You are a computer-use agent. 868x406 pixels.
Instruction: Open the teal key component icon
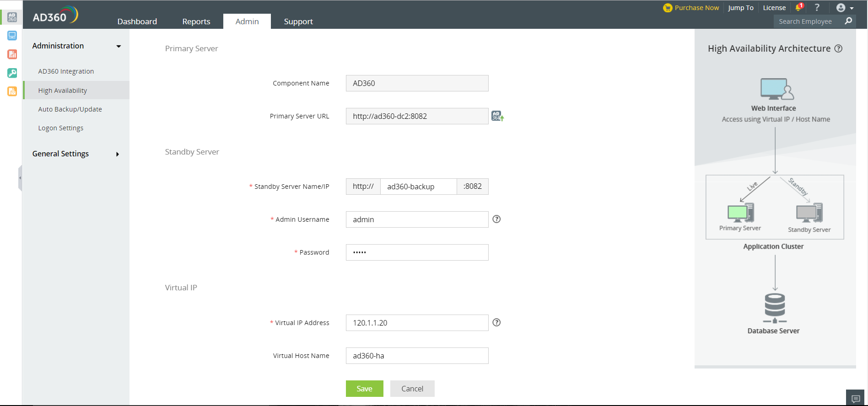(x=12, y=73)
